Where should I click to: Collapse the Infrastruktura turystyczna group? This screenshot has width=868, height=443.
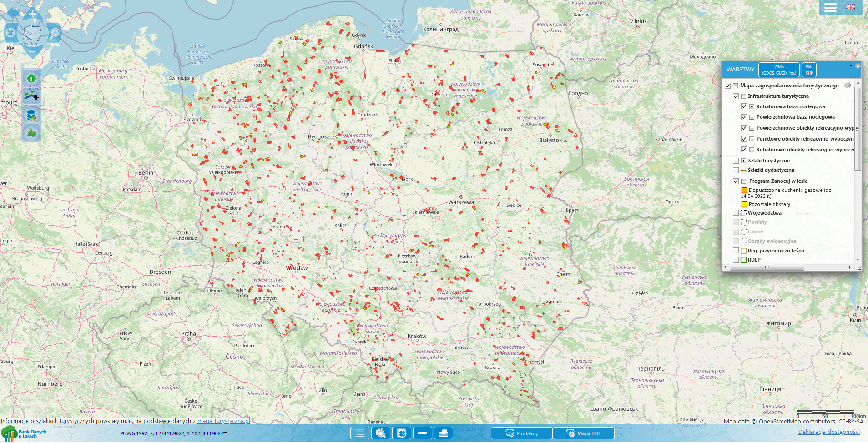[743, 96]
